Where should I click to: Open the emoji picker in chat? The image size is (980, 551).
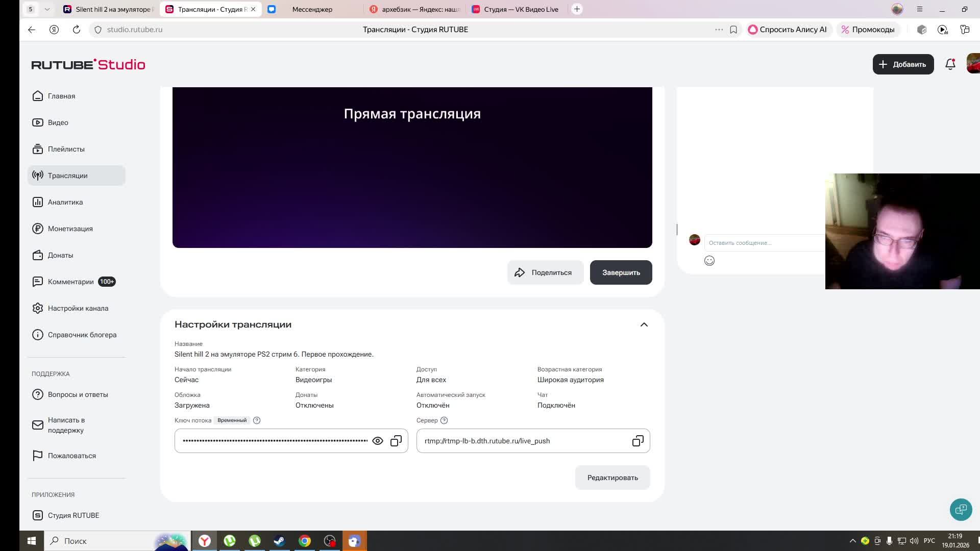tap(709, 261)
